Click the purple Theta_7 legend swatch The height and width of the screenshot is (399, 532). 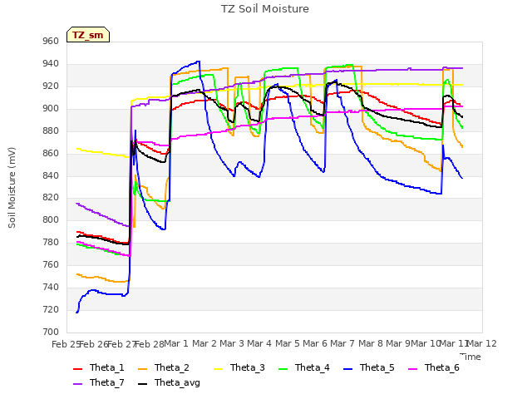pyautogui.click(x=77, y=383)
